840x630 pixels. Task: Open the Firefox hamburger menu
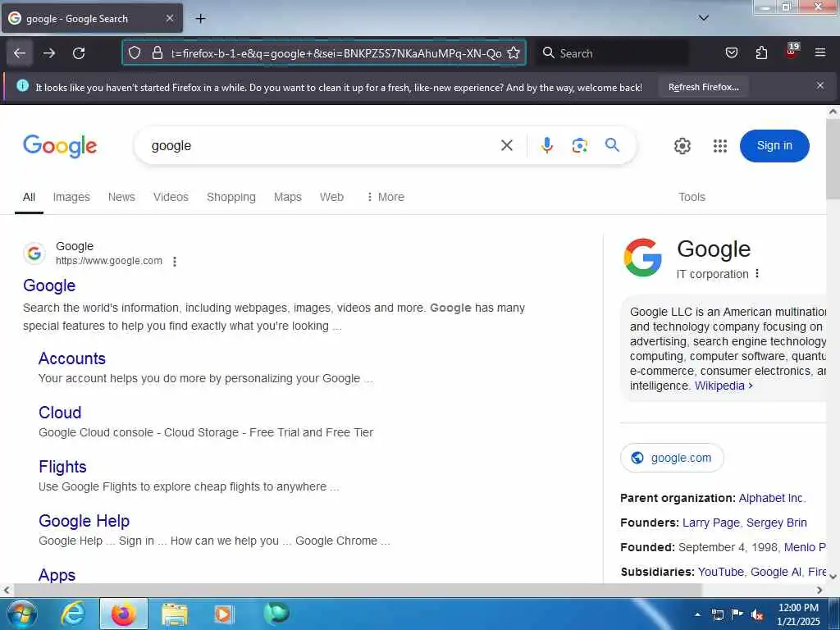pyautogui.click(x=820, y=52)
